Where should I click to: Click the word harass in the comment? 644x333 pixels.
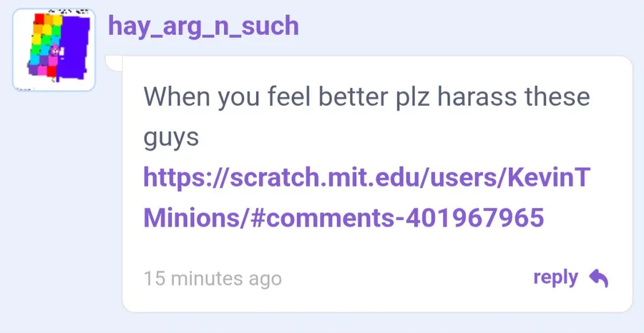(477, 96)
